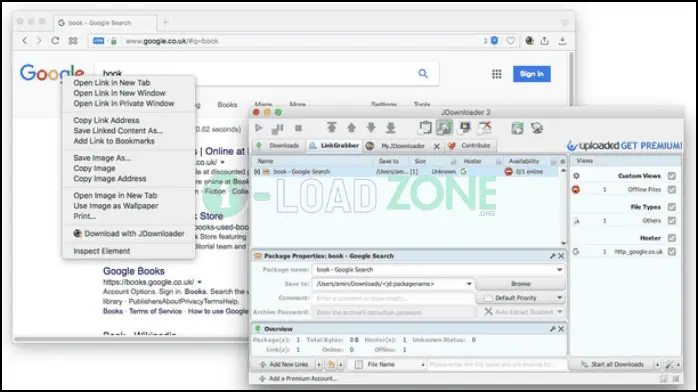Move selection down with the JDownloader arrow icon
This screenshot has height=392, width=698.
pos(371,128)
